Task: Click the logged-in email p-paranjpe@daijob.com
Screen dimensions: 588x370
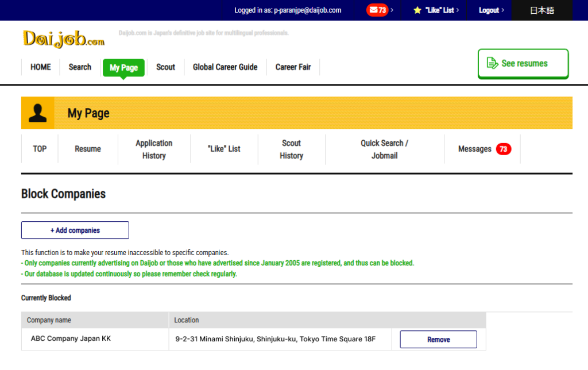Action: tap(308, 10)
